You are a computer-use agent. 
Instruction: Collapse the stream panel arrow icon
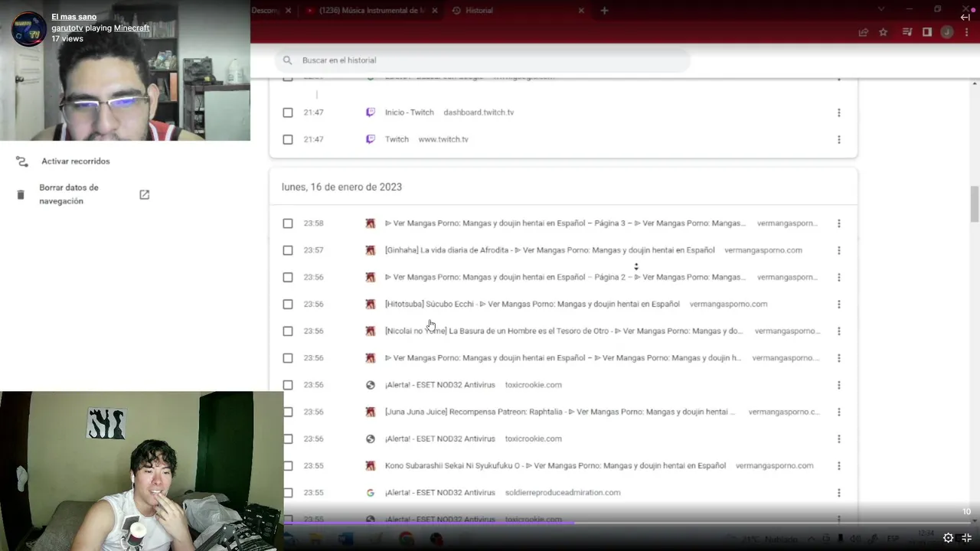[965, 18]
